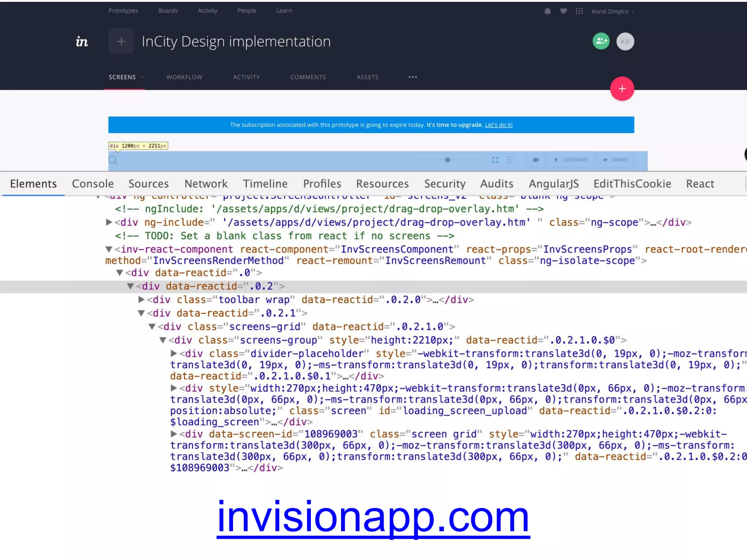Select the ACTIVITY project tab
Screen dimensions: 747x560
point(246,77)
